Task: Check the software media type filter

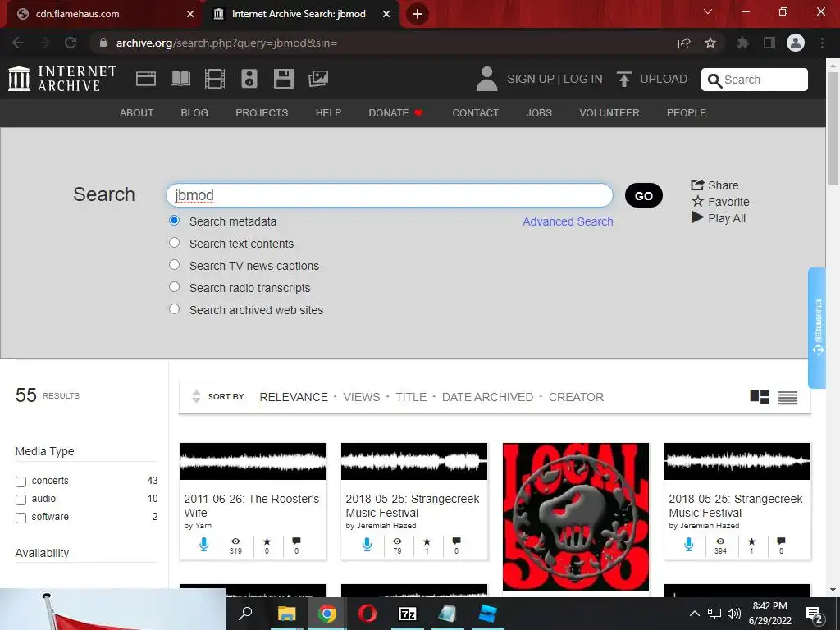Action: click(x=21, y=518)
